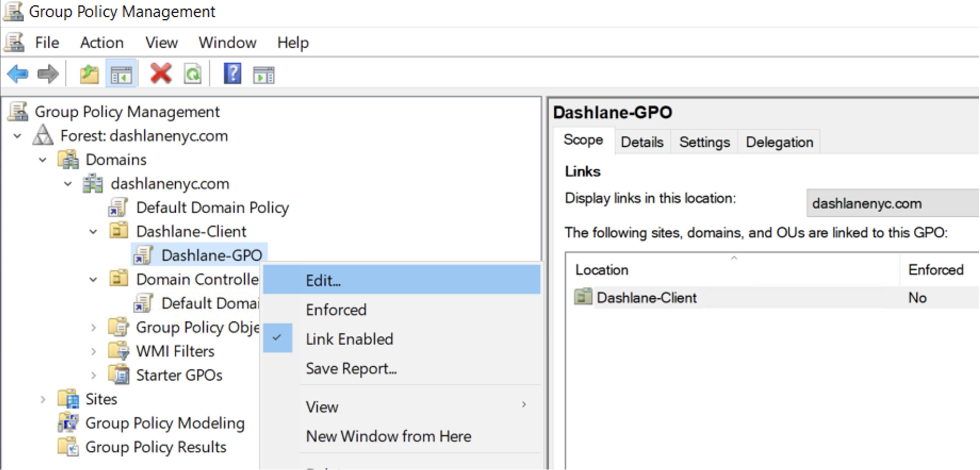980x470 pixels.
Task: Enable the Enforced option in context menu
Action: pyautogui.click(x=336, y=310)
